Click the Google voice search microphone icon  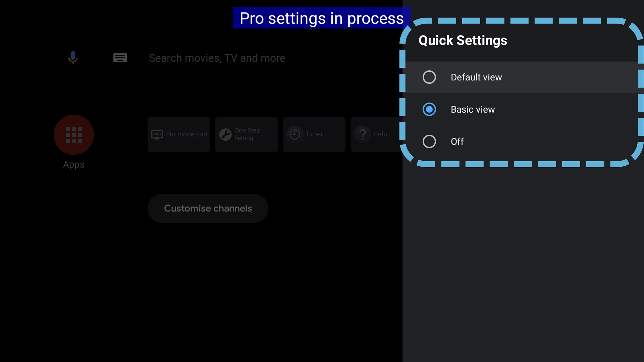tap(73, 58)
